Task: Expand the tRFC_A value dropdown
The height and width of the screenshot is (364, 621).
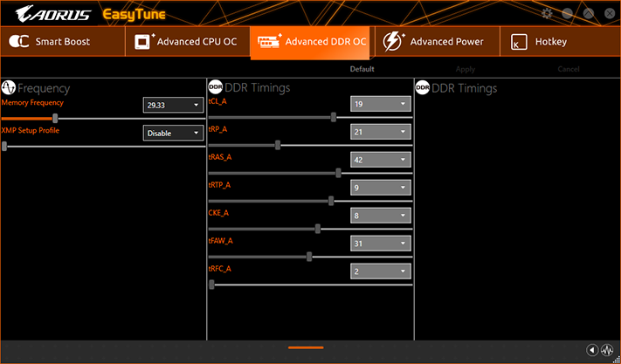Action: pos(380,271)
